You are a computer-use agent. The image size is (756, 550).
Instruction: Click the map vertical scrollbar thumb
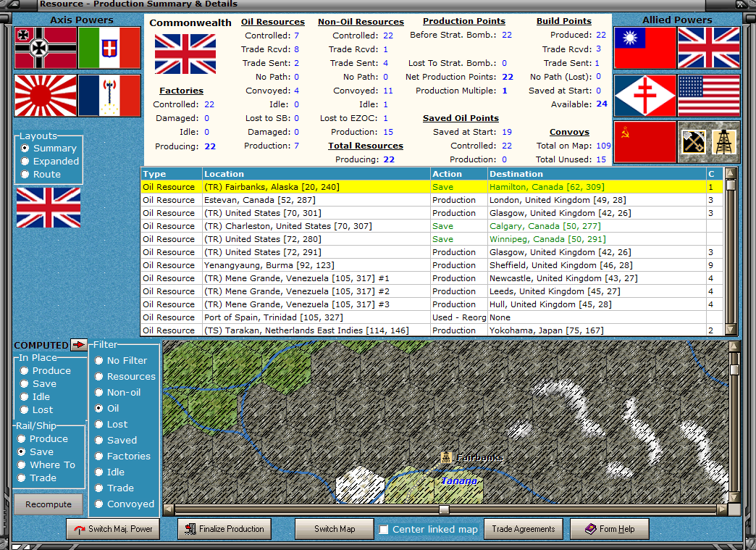tap(734, 370)
